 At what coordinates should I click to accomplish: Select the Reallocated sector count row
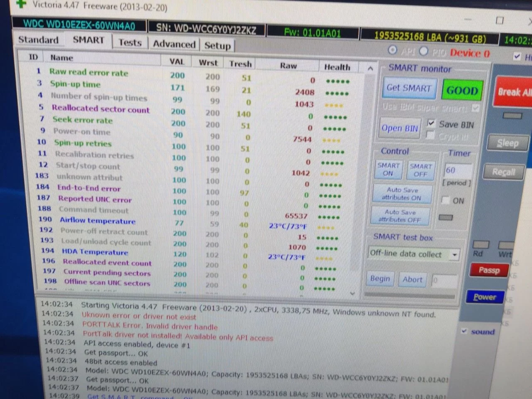[x=193, y=111]
